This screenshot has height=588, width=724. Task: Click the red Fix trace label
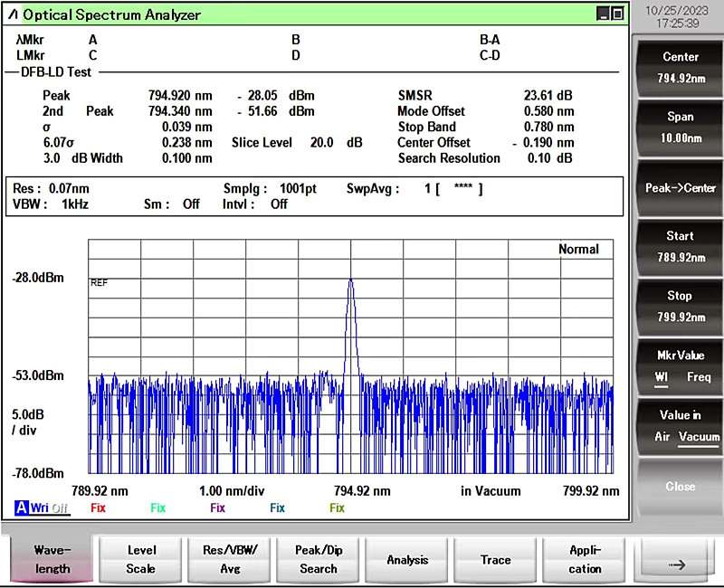(98, 508)
